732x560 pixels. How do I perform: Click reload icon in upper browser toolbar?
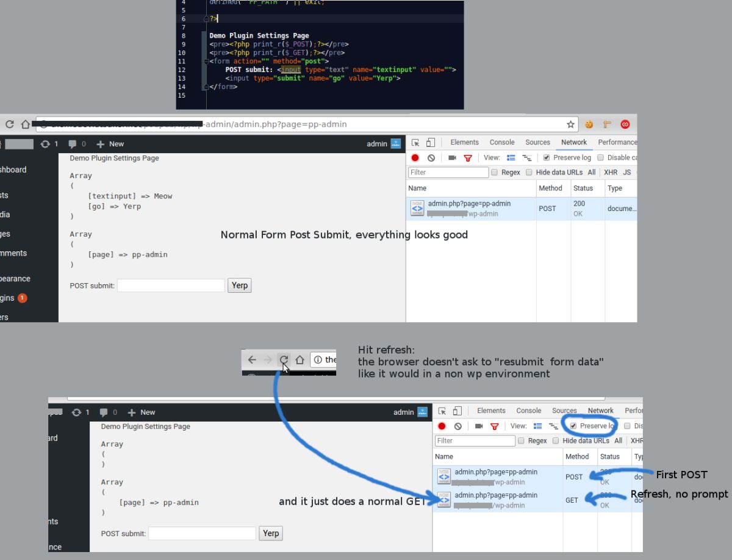pos(9,124)
